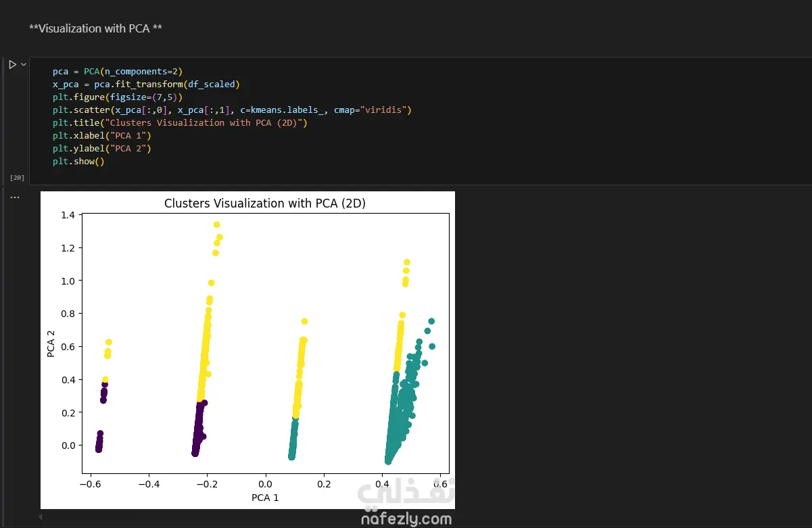Run the PCA code cell
812x528 pixels.
click(12, 64)
